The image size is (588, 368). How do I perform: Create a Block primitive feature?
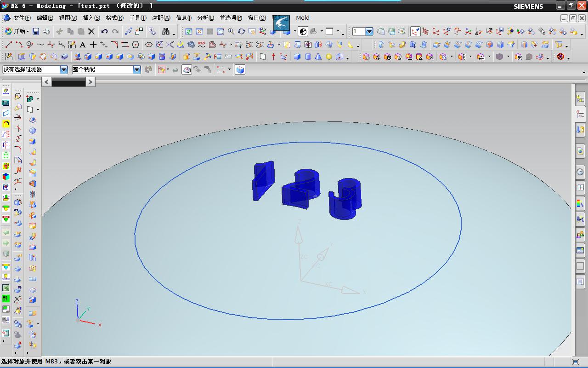297,57
